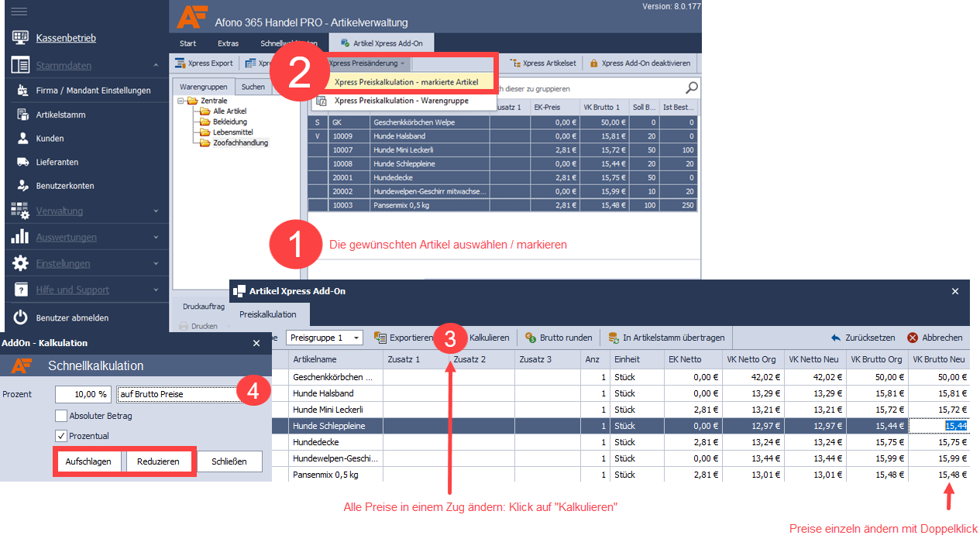980x542 pixels.
Task: Click the Benutzerkonten icon
Action: point(22,186)
